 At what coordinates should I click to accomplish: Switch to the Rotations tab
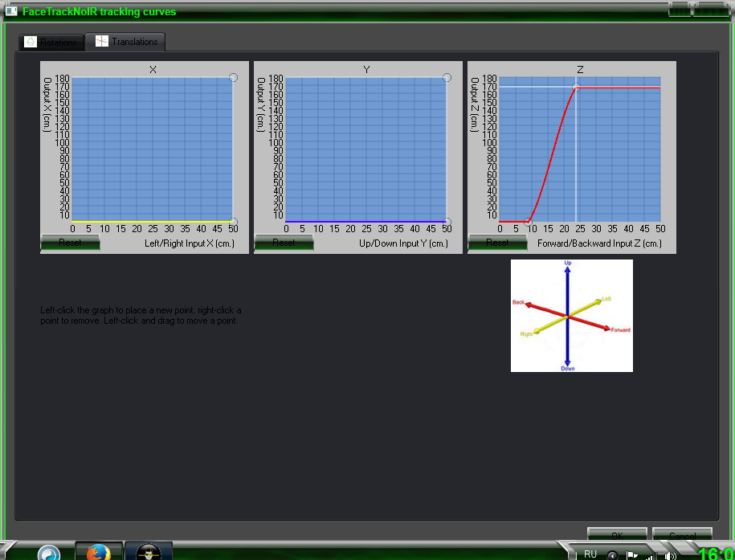click(51, 42)
